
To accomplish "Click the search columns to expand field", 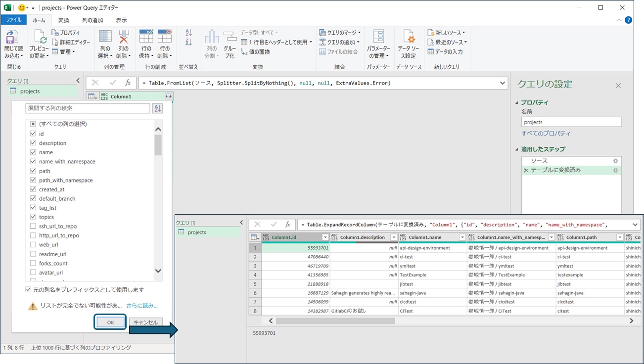I will click(x=88, y=108).
